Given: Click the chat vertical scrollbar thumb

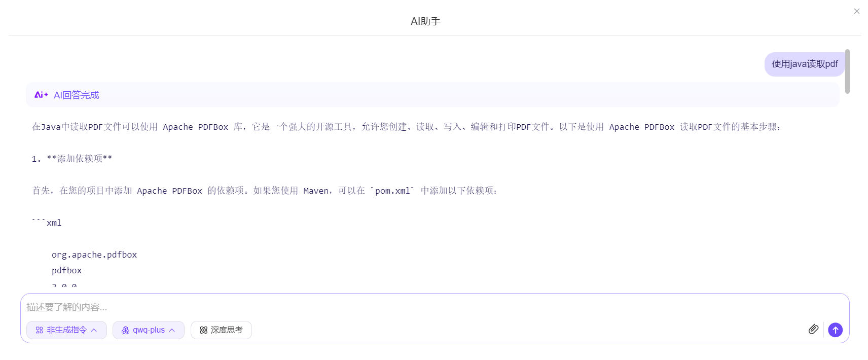Looking at the screenshot, I should 847,71.
